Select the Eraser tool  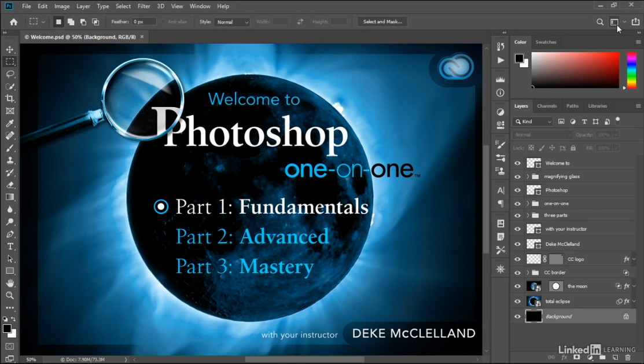(x=10, y=185)
